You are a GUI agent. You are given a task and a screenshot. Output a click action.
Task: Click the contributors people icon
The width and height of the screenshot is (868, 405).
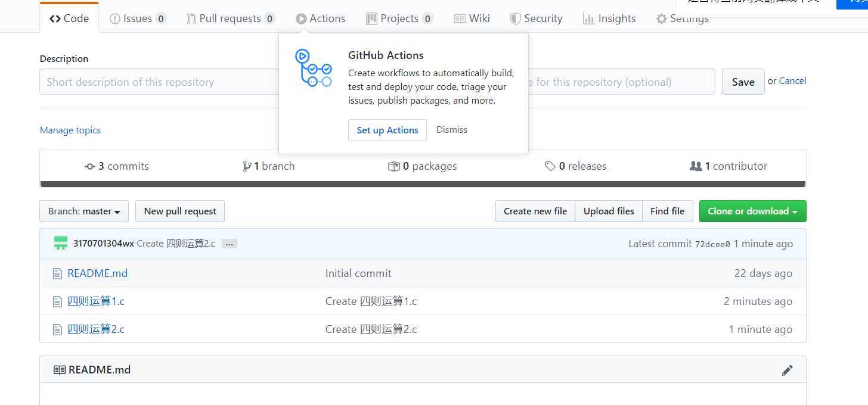coord(696,166)
